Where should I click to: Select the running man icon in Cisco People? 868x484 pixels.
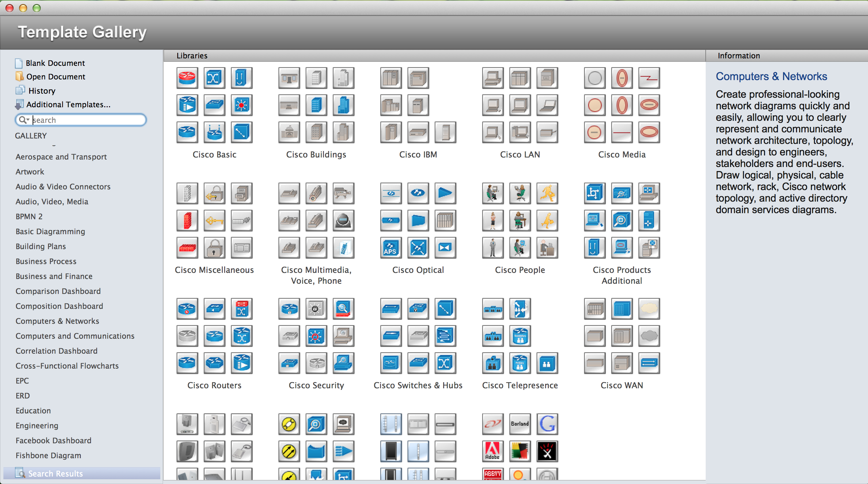click(x=547, y=193)
